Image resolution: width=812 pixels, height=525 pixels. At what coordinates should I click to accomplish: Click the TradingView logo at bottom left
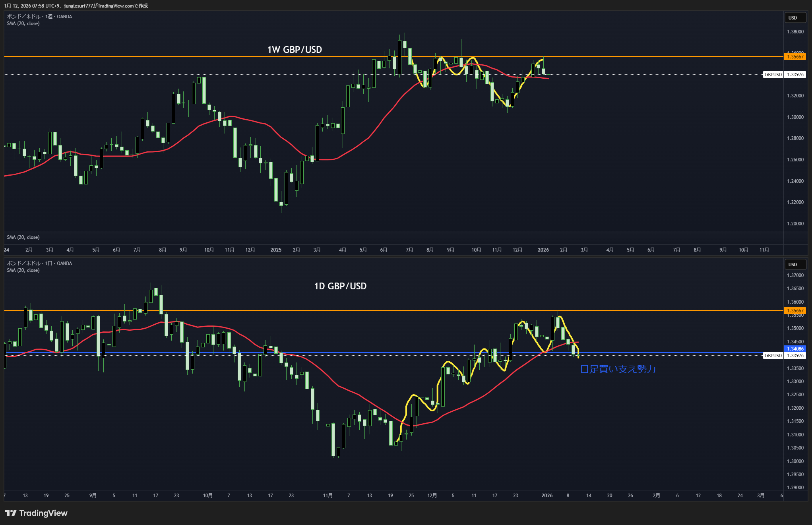36,513
